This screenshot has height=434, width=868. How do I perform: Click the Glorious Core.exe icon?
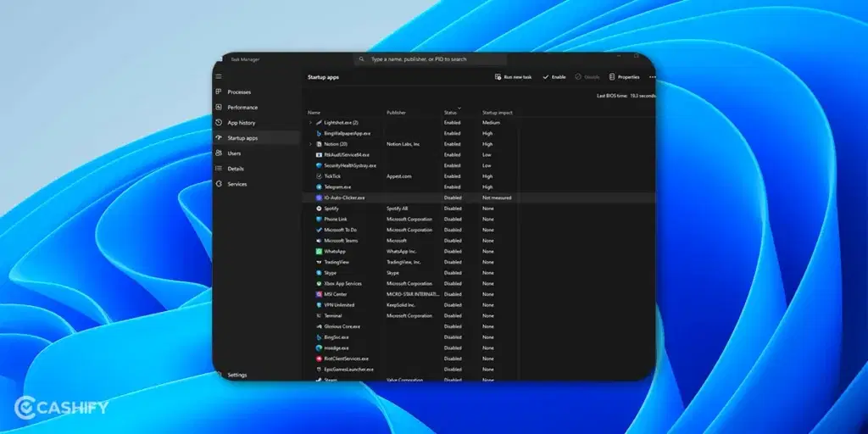(319, 326)
